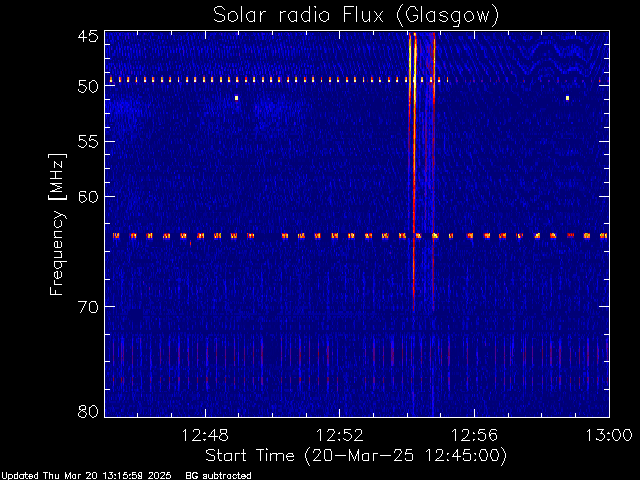Click the 70 MHz frequency tick label
Image resolution: width=640 pixels, height=480 pixels.
point(88,307)
